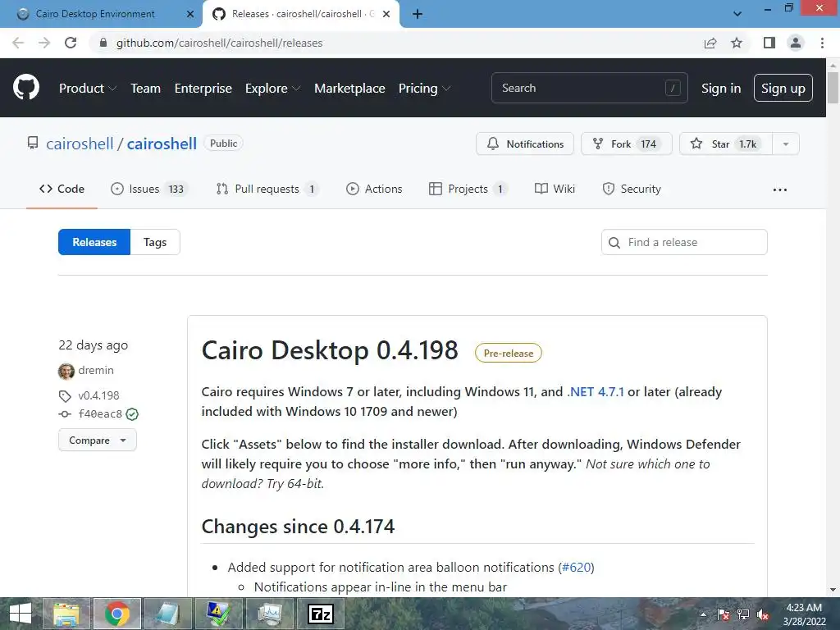Viewport: 840px width, 630px height.
Task: Go to Marketplace
Action: tap(349, 89)
